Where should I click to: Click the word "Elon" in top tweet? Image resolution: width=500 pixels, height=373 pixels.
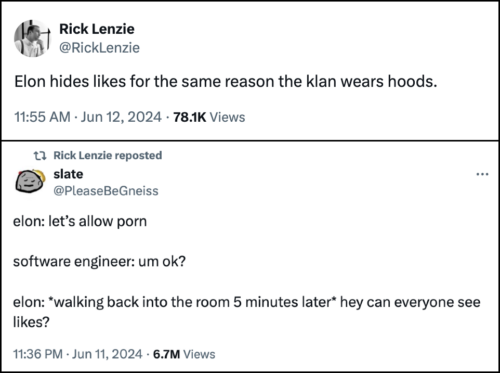(30, 82)
